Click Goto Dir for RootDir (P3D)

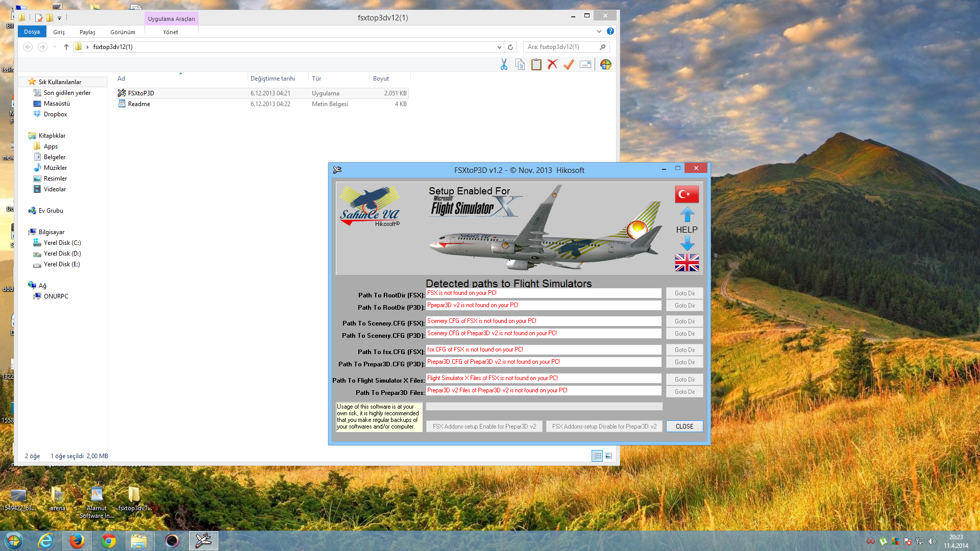(x=684, y=306)
